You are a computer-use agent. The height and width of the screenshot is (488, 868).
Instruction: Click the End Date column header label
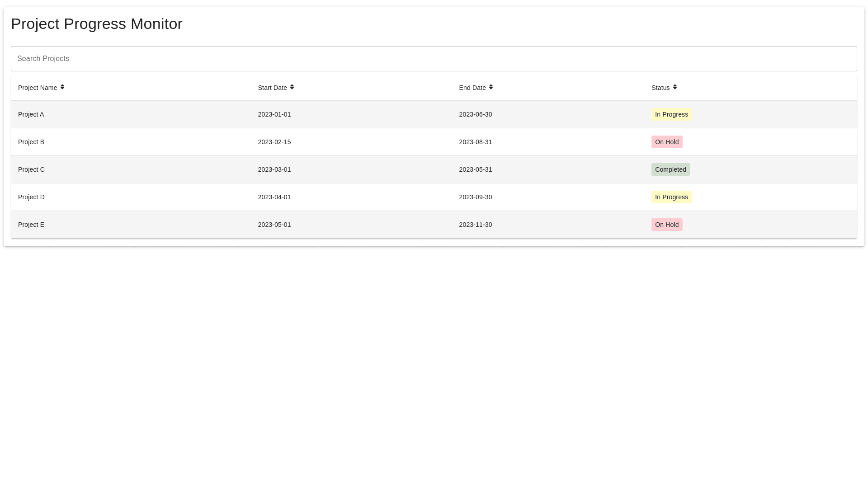point(472,88)
